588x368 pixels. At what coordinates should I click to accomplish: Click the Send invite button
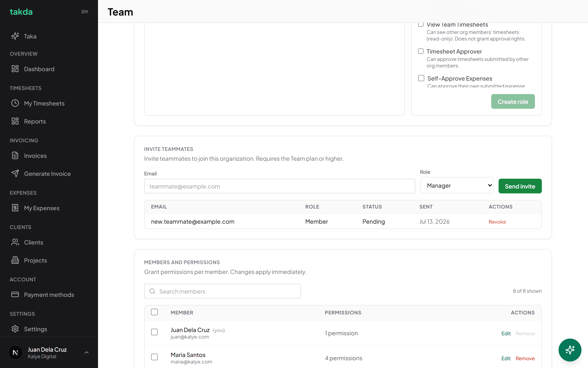[x=520, y=186]
